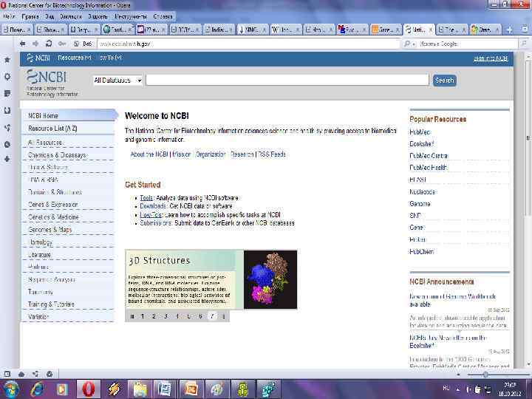The height and width of the screenshot is (399, 532).
Task: Go to slide 1 in the slideshow
Action: pyautogui.click(x=143, y=316)
